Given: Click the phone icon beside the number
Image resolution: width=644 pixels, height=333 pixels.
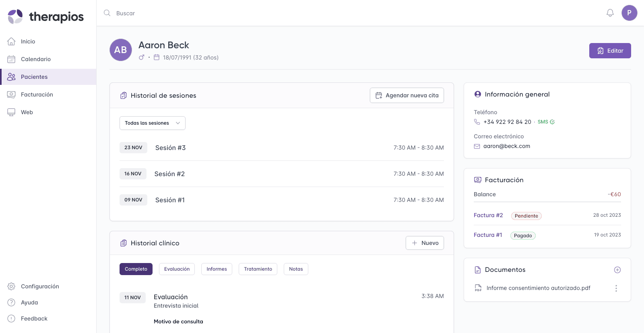Looking at the screenshot, I should pos(477,122).
